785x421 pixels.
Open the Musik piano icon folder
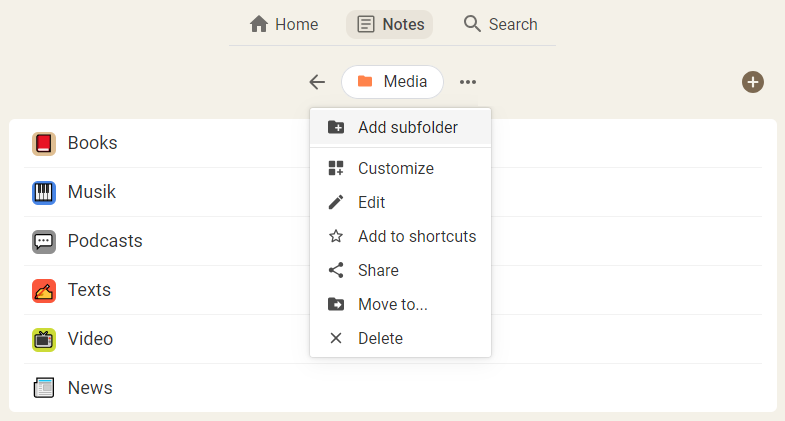pyautogui.click(x=44, y=193)
